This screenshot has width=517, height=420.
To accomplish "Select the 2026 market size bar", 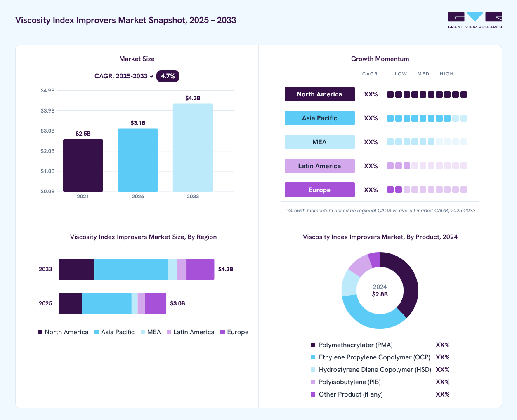I will coord(138,160).
